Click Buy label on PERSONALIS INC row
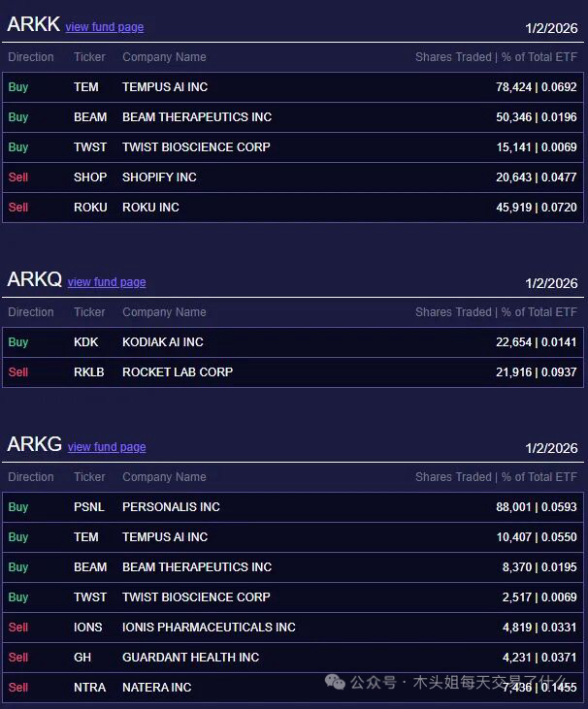The image size is (588, 709). pos(18,507)
